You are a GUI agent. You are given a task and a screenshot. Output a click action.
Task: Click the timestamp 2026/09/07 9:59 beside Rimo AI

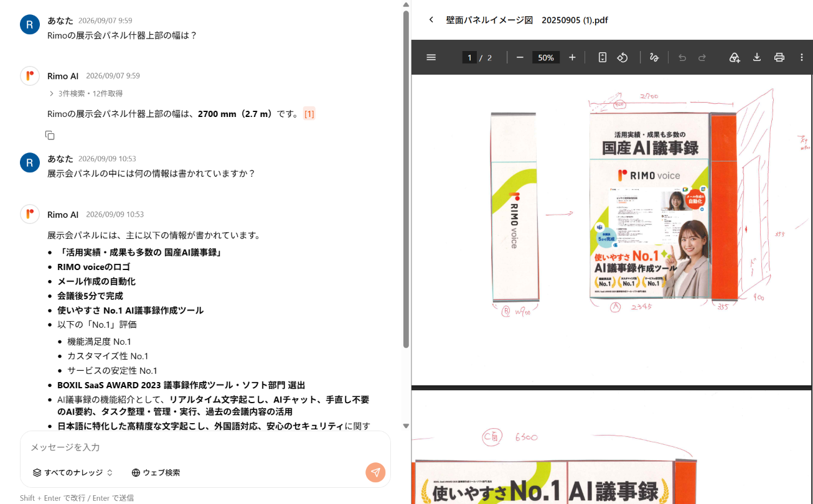pyautogui.click(x=113, y=76)
